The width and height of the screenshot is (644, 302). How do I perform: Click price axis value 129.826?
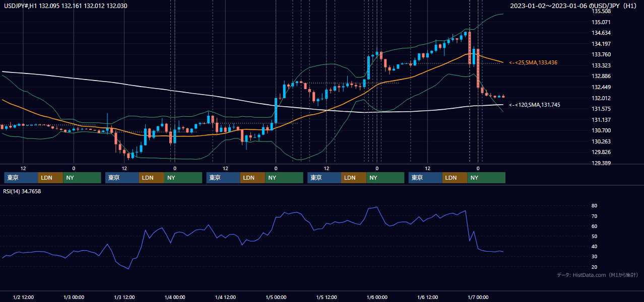(x=601, y=153)
